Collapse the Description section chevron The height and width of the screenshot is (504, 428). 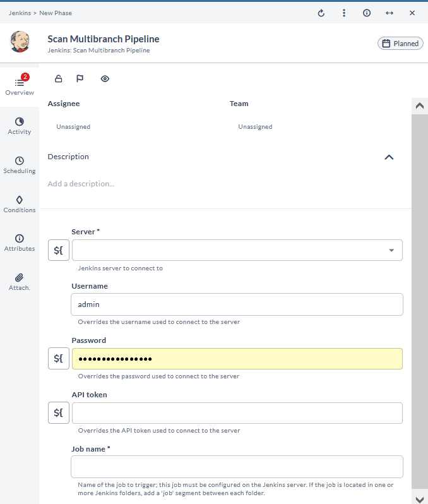coord(389,157)
